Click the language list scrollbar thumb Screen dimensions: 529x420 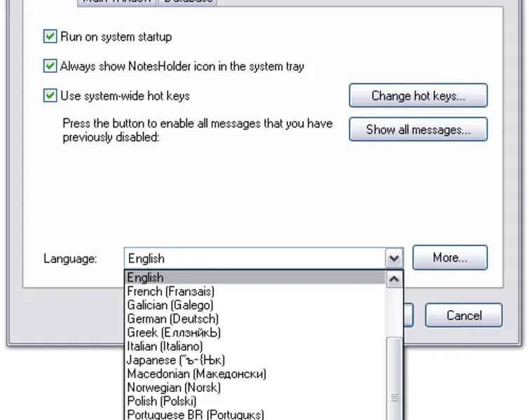click(394, 379)
